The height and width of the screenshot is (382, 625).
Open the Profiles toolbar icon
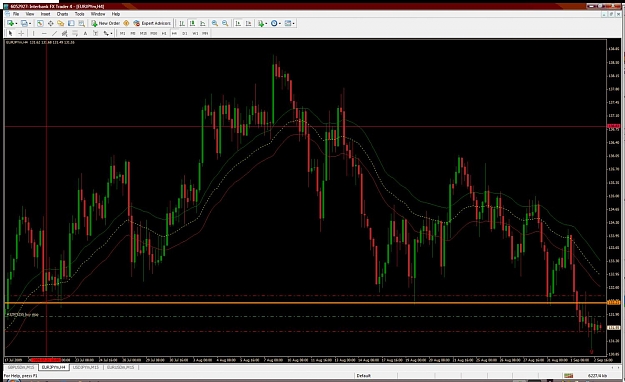click(x=24, y=23)
